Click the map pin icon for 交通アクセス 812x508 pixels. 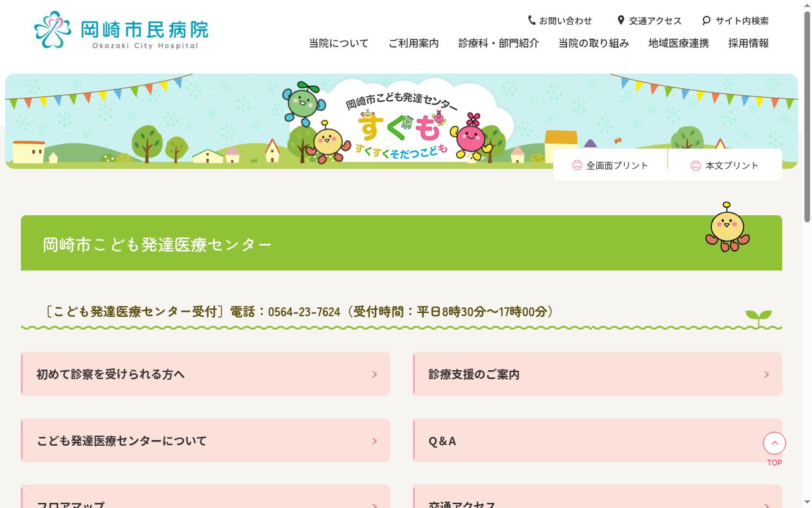tap(621, 20)
